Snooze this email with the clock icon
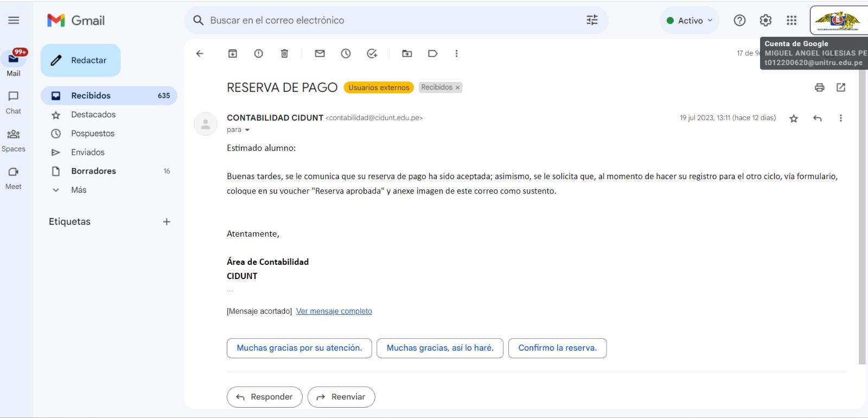The height and width of the screenshot is (418, 868). point(346,53)
